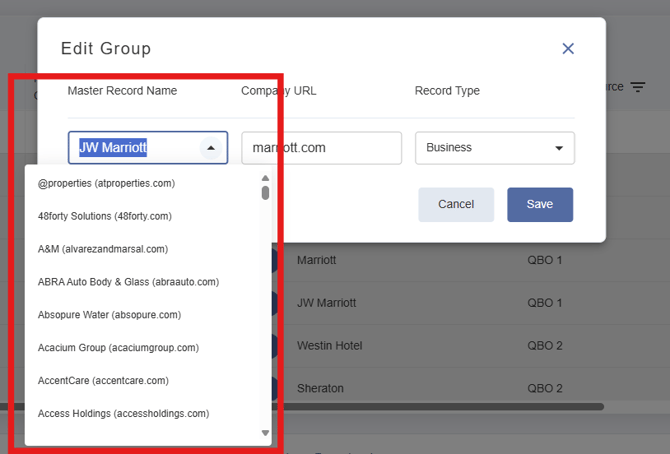The height and width of the screenshot is (454, 670).
Task: Click the filter list icon
Action: (x=638, y=88)
